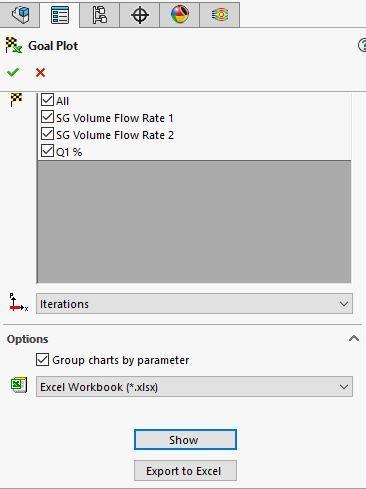Click the Excel format icon

[x=19, y=385]
